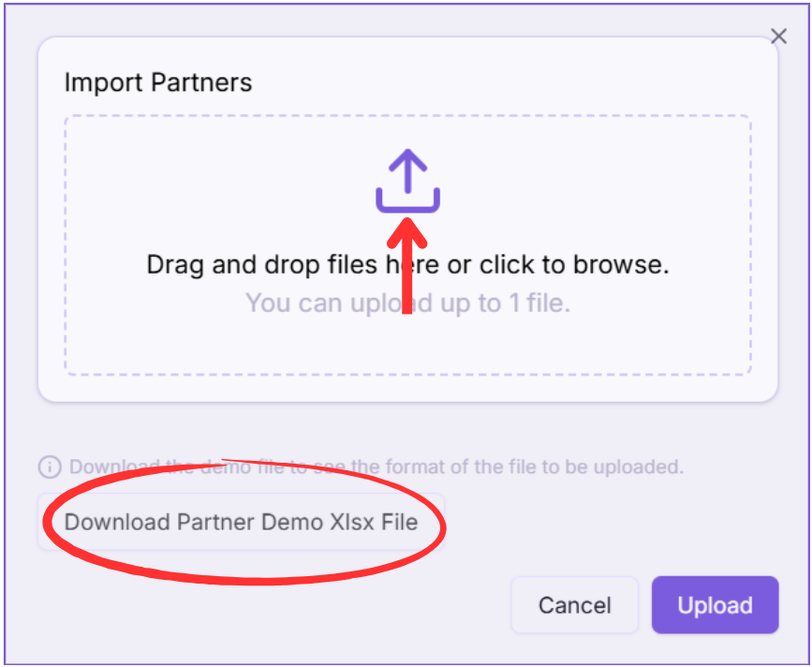Click the red arrow annotation
Viewport: 812px width, 667px height.
[406, 272]
